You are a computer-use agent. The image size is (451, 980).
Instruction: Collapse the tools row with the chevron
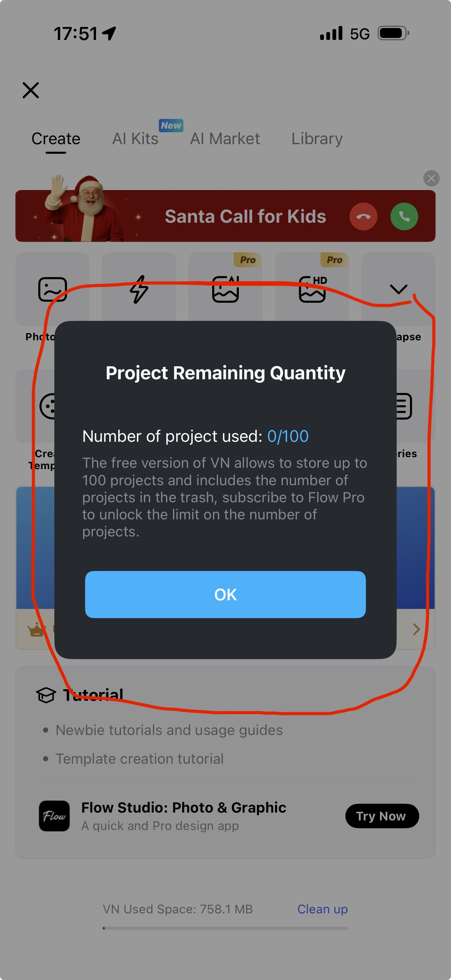(x=398, y=289)
